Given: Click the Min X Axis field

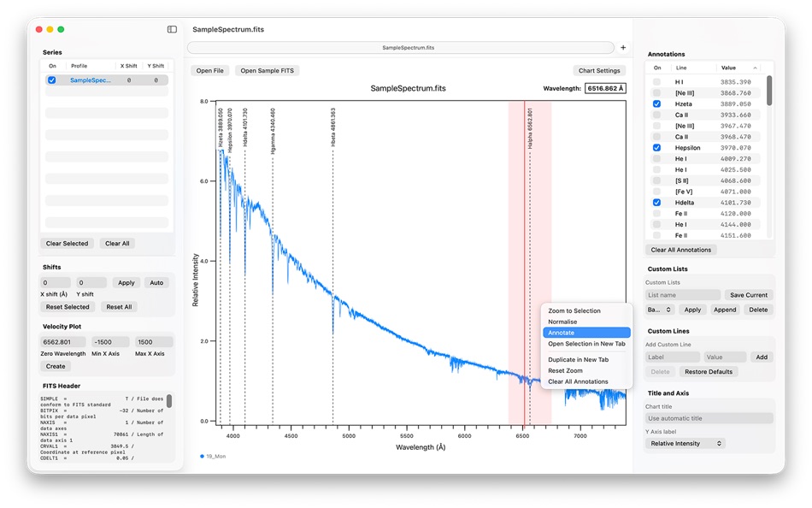Looking at the screenshot, I should click(110, 342).
